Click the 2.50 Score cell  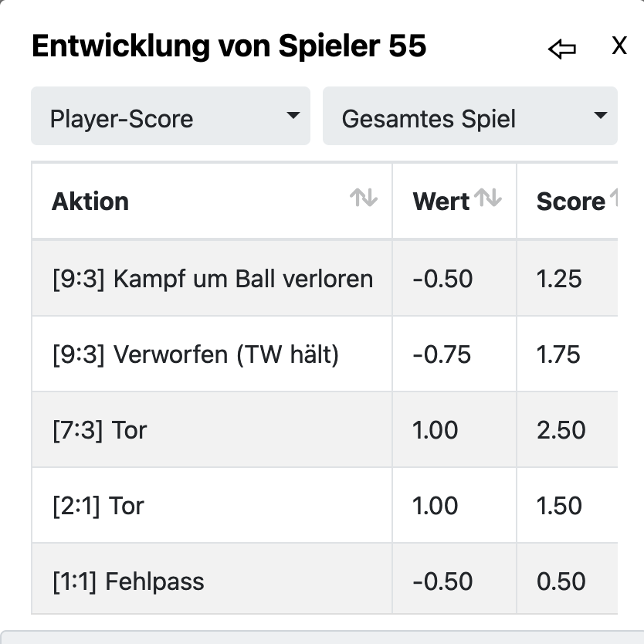point(561,430)
